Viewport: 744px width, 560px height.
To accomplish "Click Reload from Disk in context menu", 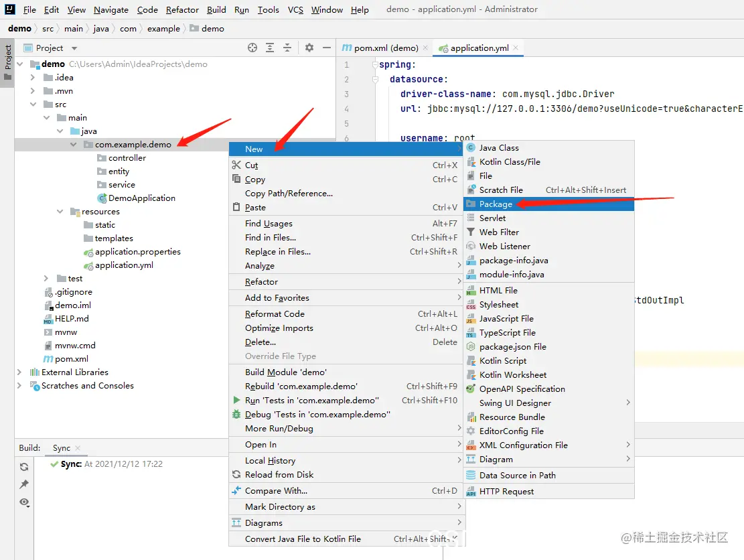I will pos(345,474).
